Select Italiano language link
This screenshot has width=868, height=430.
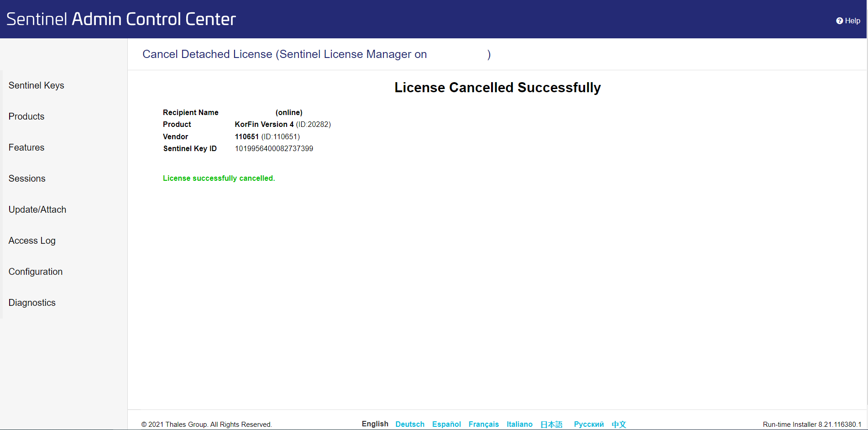(x=519, y=424)
